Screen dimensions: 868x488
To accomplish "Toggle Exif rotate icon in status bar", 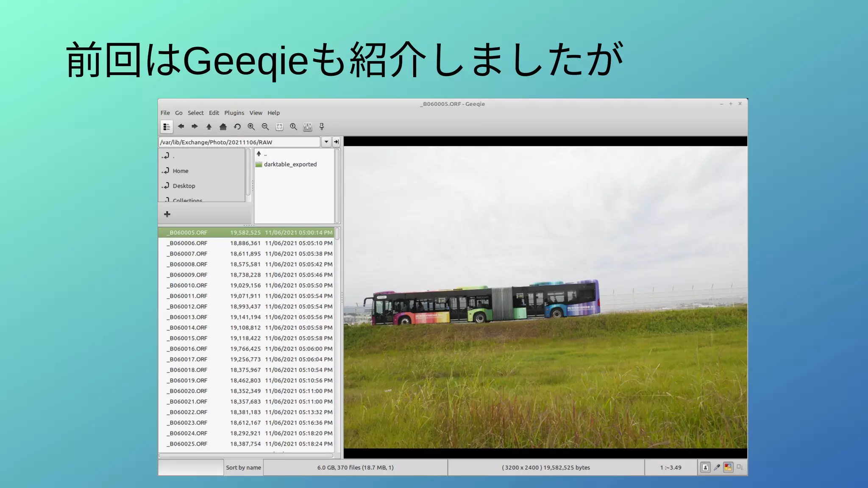I will point(705,468).
